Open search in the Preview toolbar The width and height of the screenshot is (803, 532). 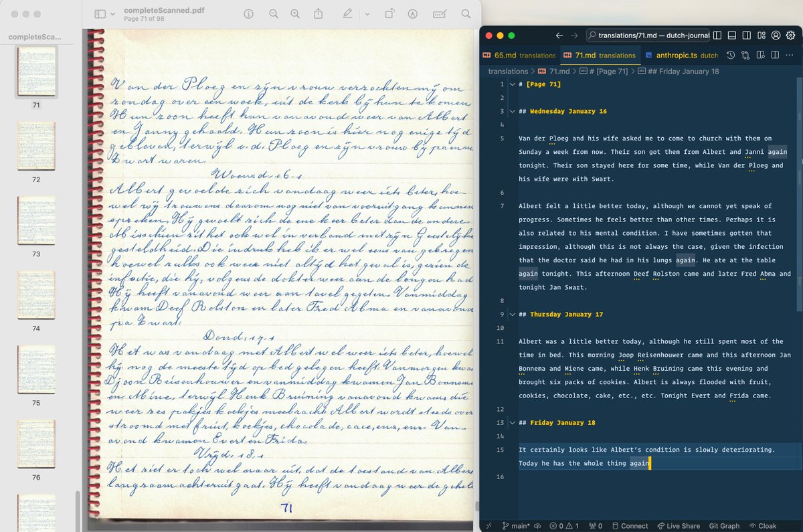point(466,14)
